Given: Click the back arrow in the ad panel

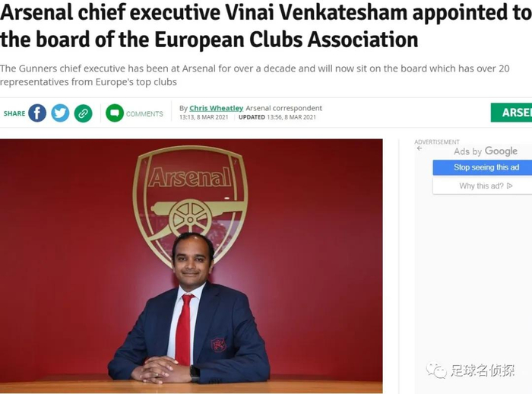Looking at the screenshot, I should 420,148.
